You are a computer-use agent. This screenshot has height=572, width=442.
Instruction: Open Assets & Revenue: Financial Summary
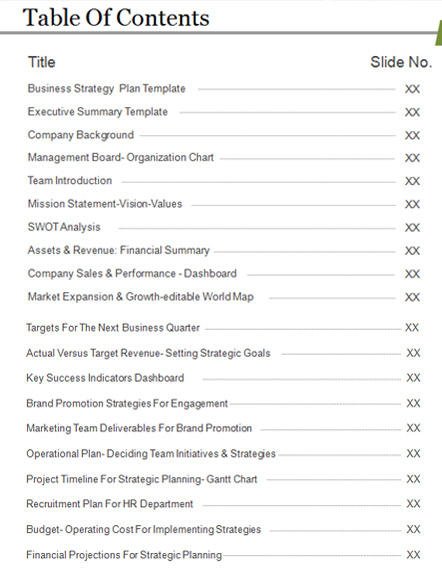pos(119,251)
